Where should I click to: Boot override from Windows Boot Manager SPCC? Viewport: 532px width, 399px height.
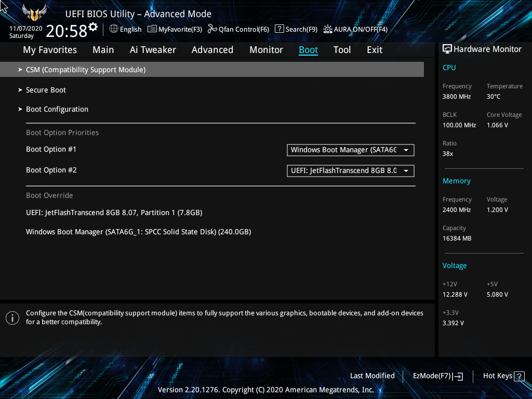coord(138,232)
